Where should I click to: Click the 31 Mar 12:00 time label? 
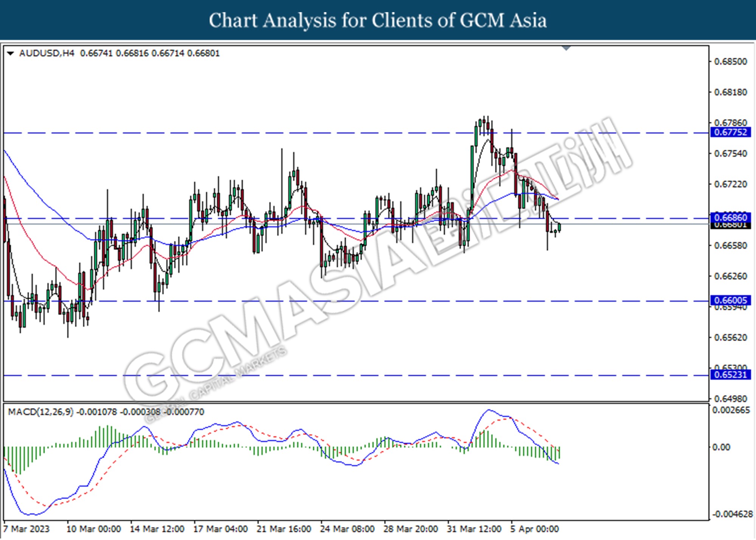[x=474, y=529]
